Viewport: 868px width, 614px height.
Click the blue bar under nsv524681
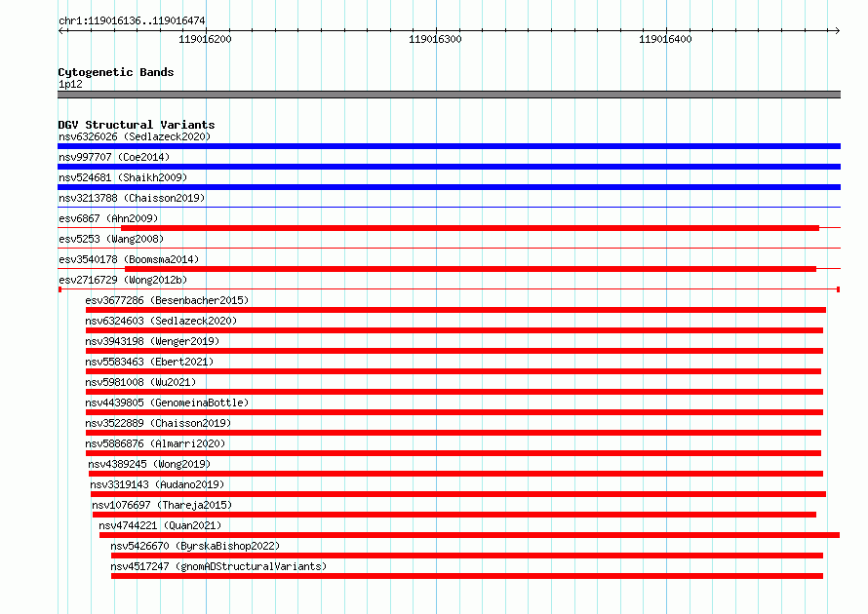click(x=449, y=187)
